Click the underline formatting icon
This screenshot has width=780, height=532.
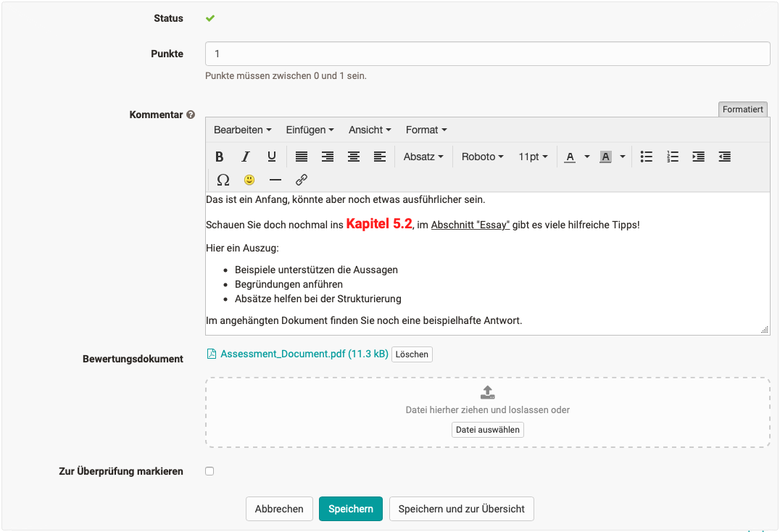[x=272, y=157]
